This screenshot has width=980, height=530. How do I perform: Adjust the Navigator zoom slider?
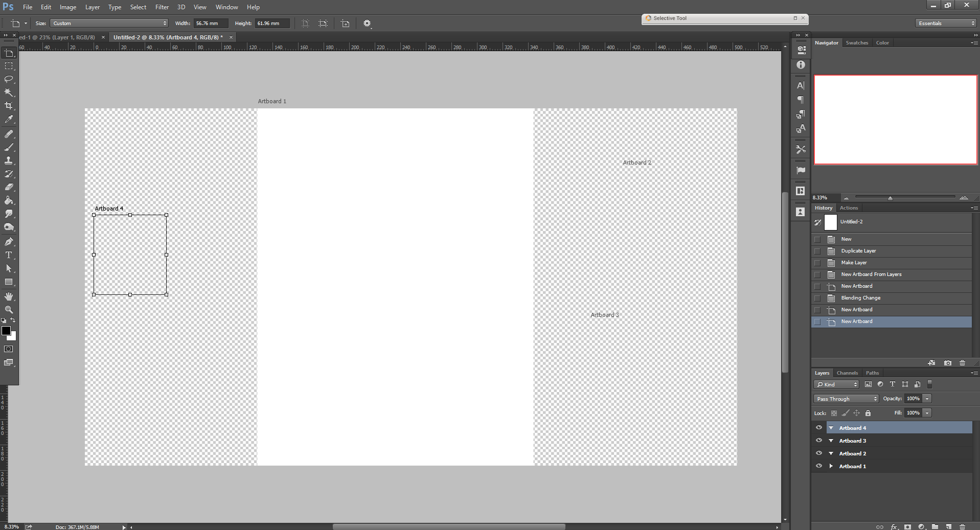890,198
